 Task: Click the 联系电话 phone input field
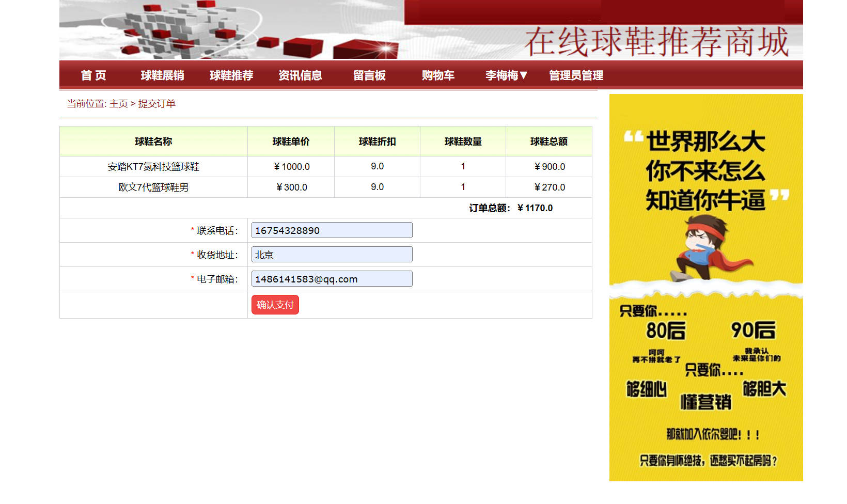click(331, 230)
